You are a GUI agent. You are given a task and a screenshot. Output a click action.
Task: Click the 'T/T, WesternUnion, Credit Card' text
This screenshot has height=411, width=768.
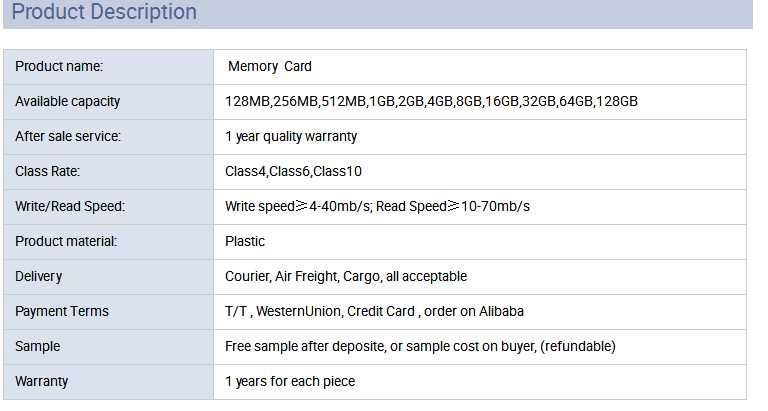click(374, 312)
